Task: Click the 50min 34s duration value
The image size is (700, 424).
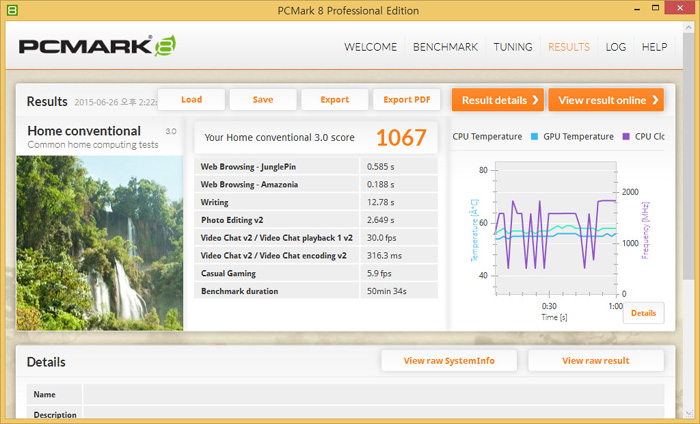Action: click(x=387, y=291)
